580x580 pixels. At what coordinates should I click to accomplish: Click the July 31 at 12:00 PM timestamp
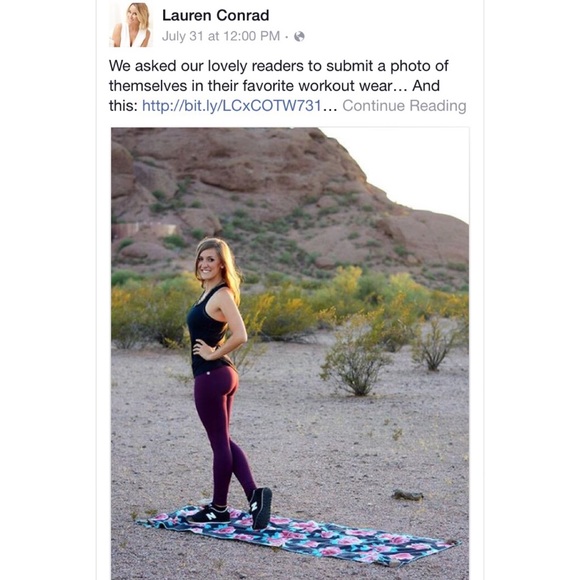221,36
